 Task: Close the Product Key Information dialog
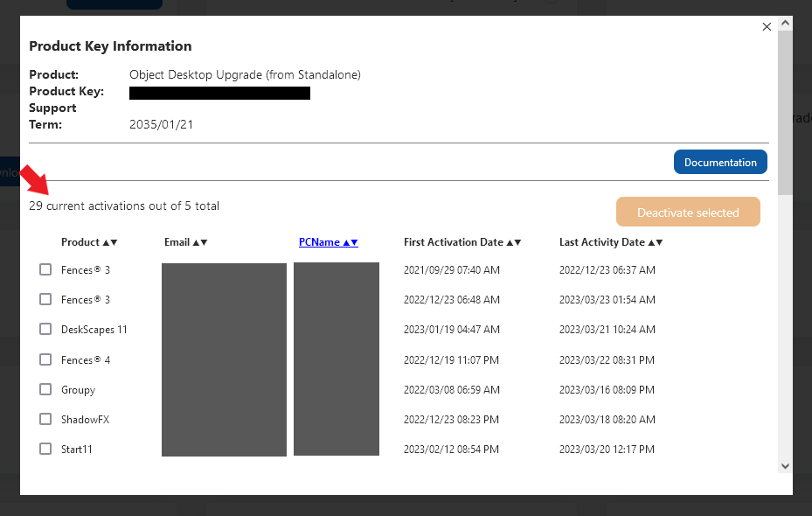(x=767, y=27)
